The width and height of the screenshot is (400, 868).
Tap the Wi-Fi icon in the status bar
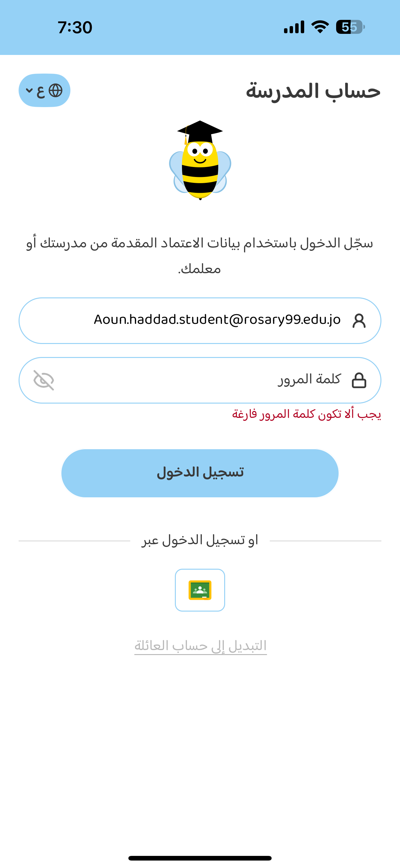320,27
